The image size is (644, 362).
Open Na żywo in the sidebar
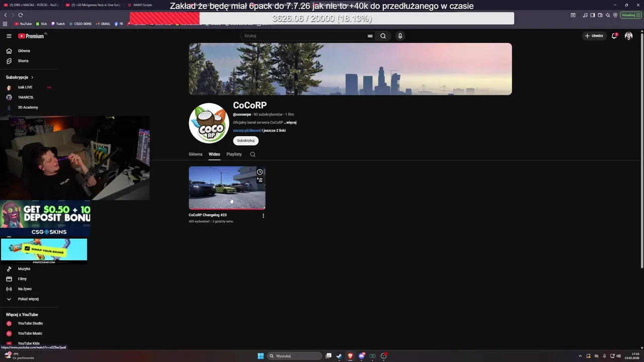point(25,289)
